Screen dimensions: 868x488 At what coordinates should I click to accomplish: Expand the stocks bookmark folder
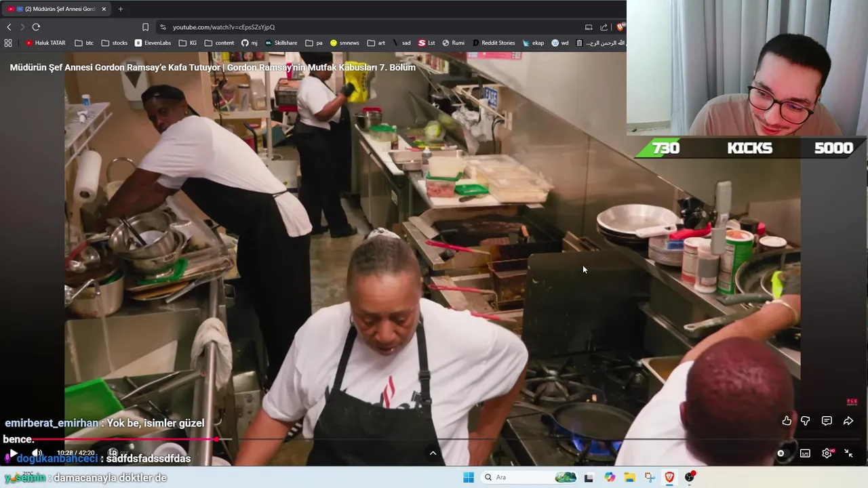tap(114, 43)
